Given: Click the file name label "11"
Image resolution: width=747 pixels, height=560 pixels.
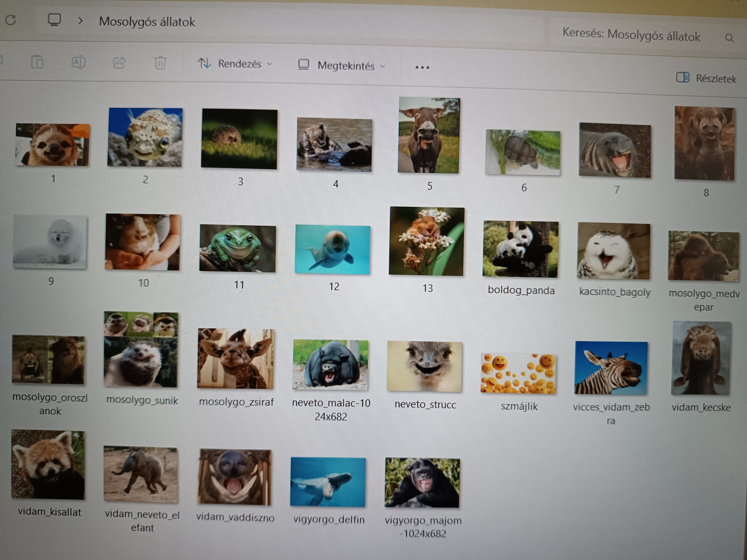Looking at the screenshot, I should click(239, 285).
